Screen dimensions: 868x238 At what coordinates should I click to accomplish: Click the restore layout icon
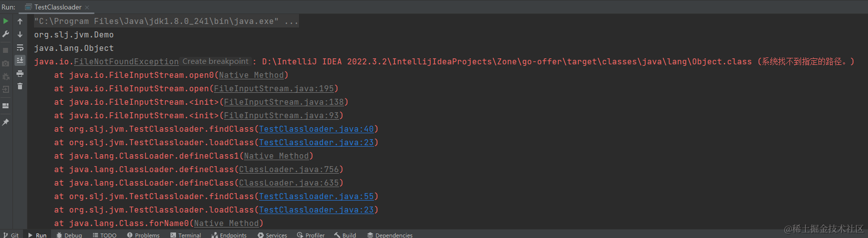coord(5,106)
